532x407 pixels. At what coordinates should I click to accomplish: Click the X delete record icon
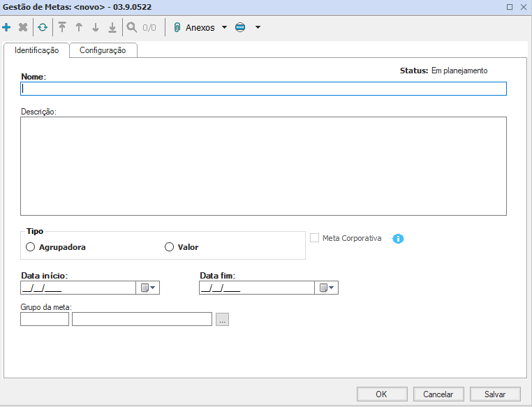pyautogui.click(x=23, y=28)
